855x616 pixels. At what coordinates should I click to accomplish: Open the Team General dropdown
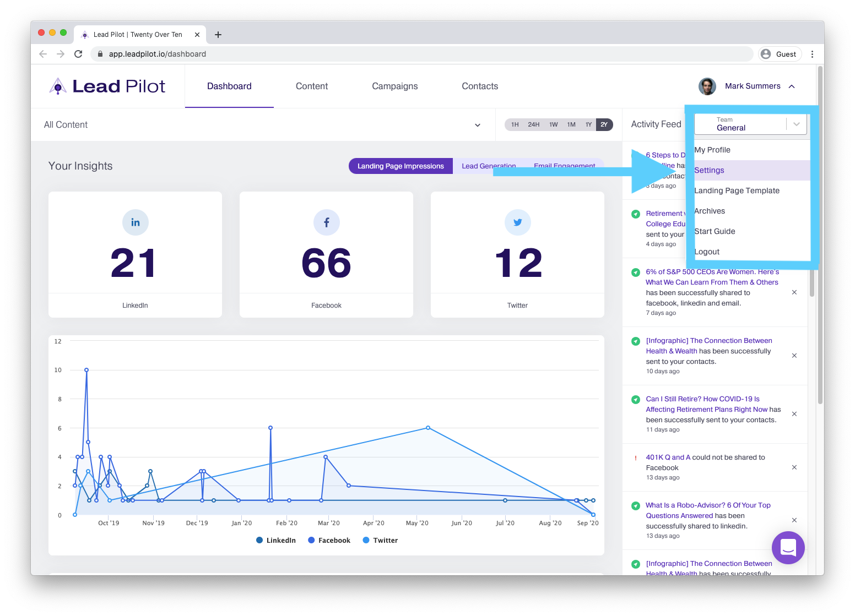(750, 124)
